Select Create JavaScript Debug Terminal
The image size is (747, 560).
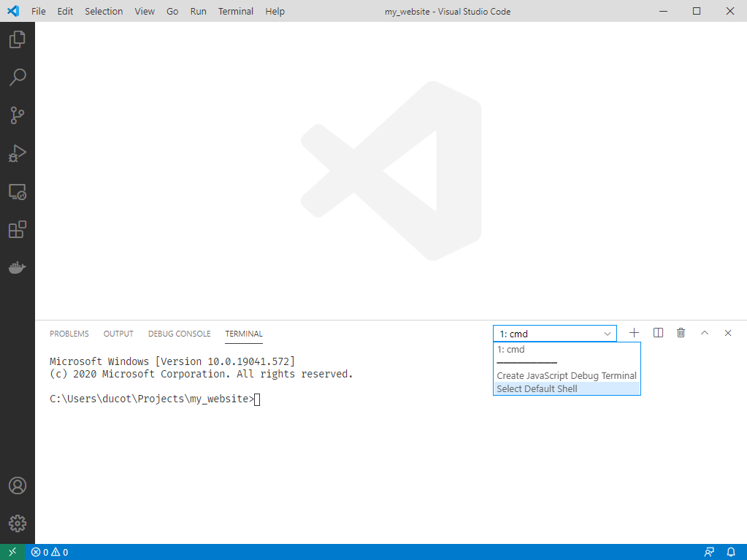[567, 375]
